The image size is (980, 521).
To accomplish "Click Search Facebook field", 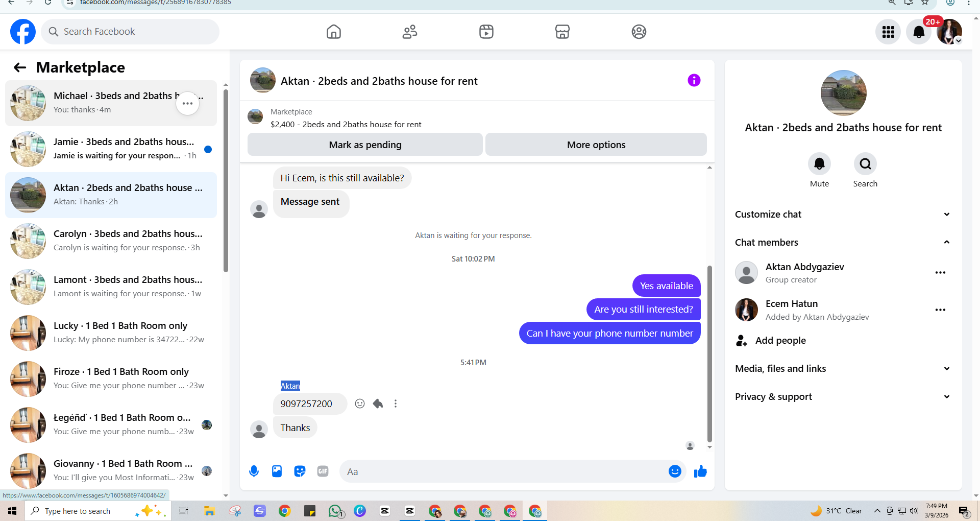I will [130, 32].
